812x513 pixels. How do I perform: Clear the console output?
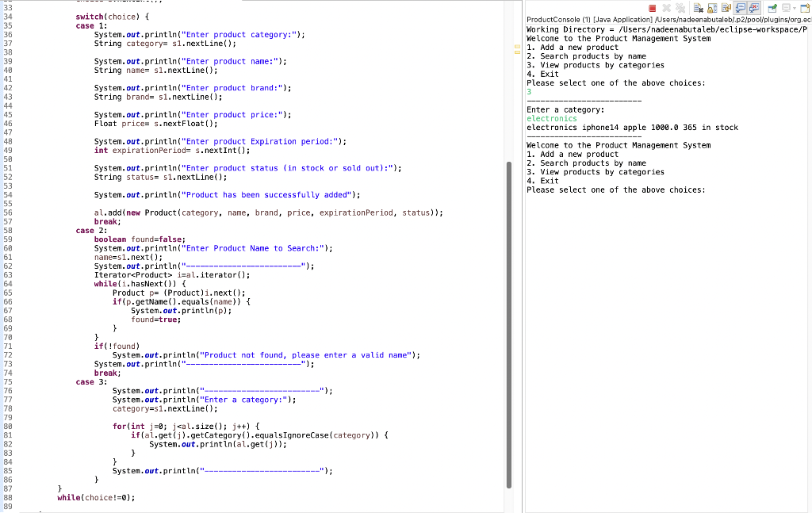pyautogui.click(x=698, y=7)
